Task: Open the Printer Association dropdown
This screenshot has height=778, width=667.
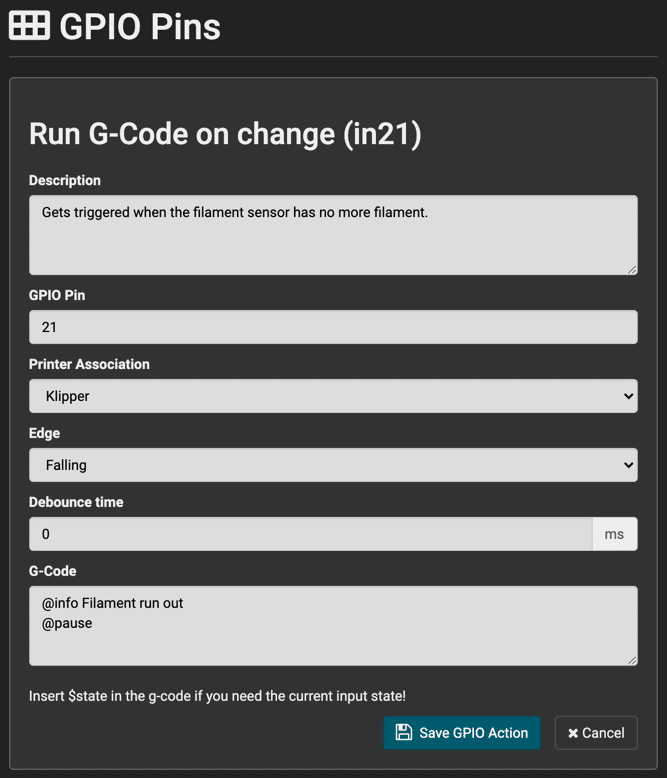Action: point(333,396)
